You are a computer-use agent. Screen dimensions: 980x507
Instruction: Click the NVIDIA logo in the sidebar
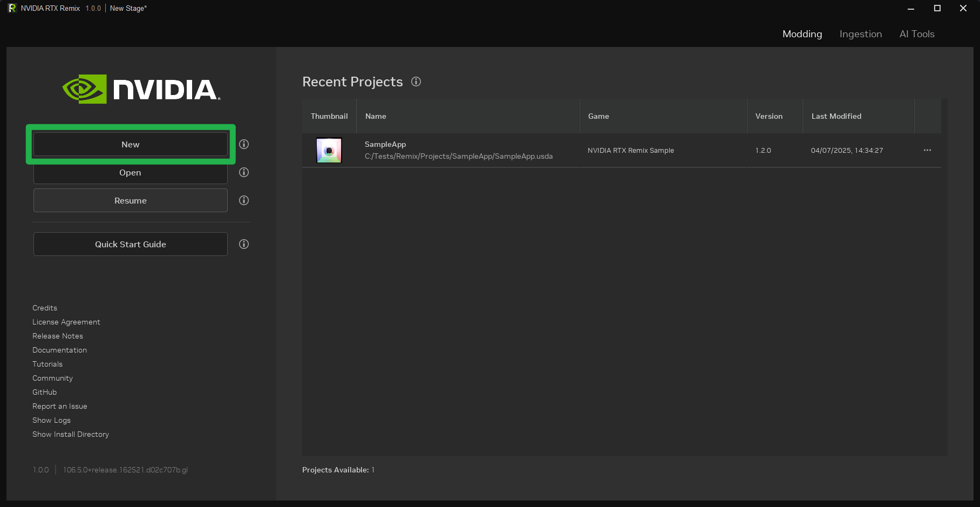140,90
